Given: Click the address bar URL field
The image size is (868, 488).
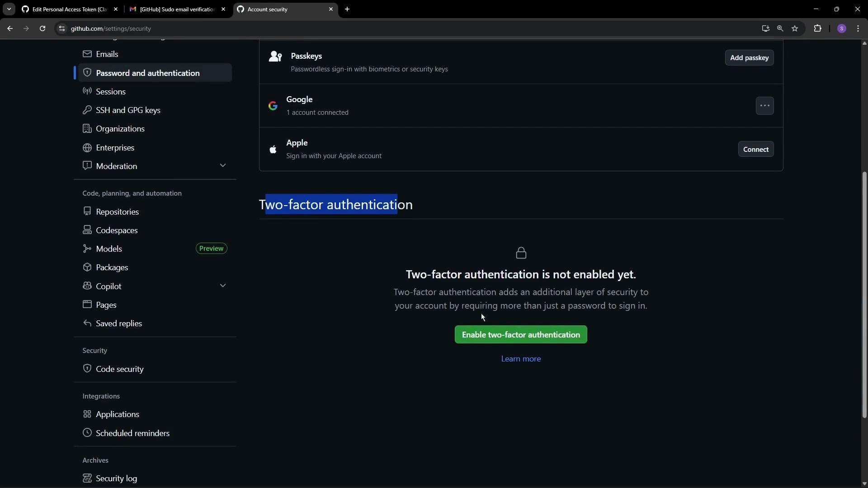Looking at the screenshot, I should [x=407, y=28].
